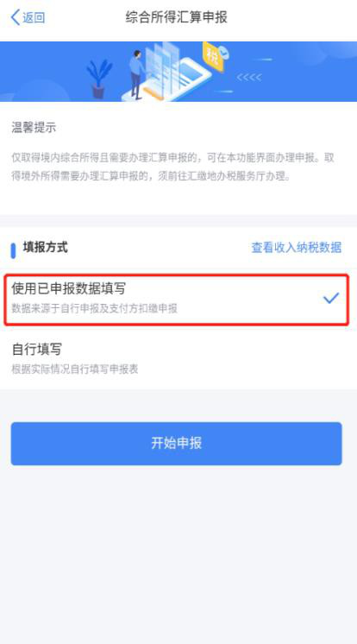Tap the blue marker beside 填报方式
The image size is (357, 644).
(13, 250)
